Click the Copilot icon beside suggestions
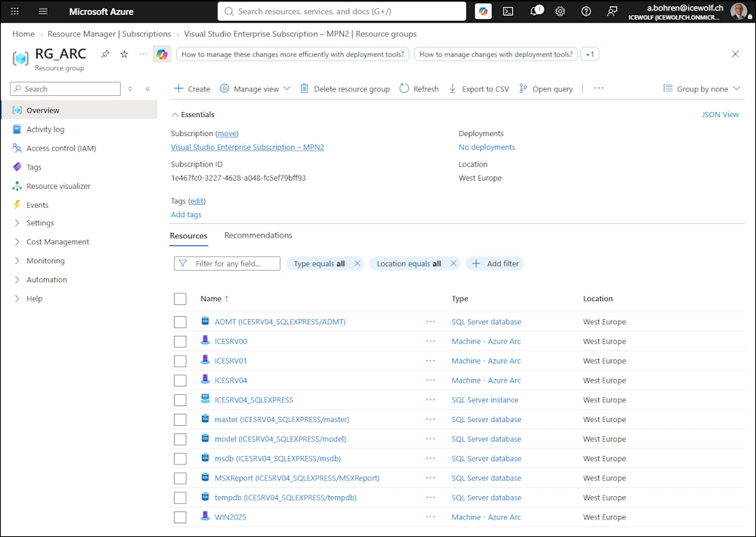This screenshot has width=756, height=537. point(162,54)
